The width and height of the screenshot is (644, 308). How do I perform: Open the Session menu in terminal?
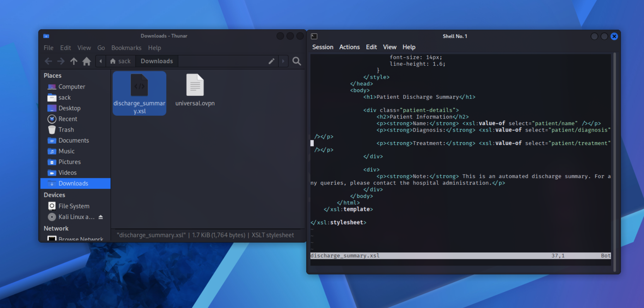point(323,47)
